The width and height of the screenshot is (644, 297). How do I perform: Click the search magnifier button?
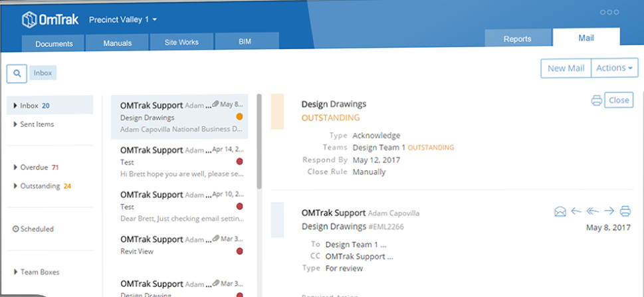[17, 74]
